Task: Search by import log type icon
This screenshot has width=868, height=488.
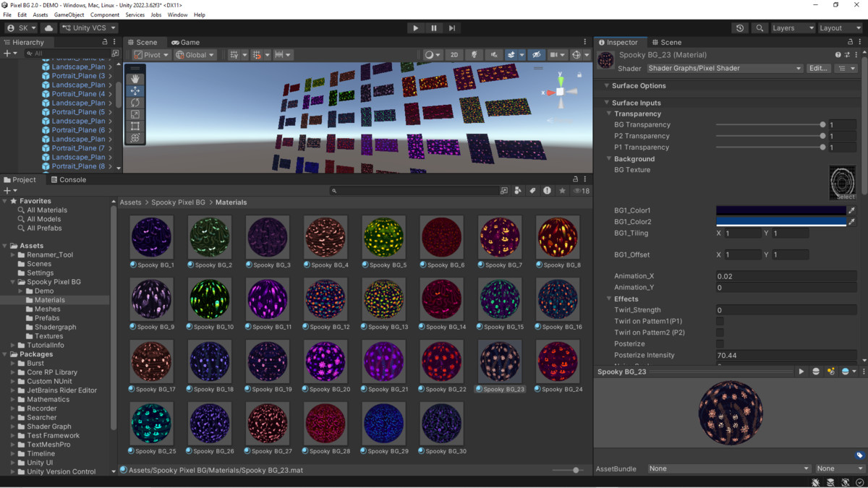Action: 547,191
